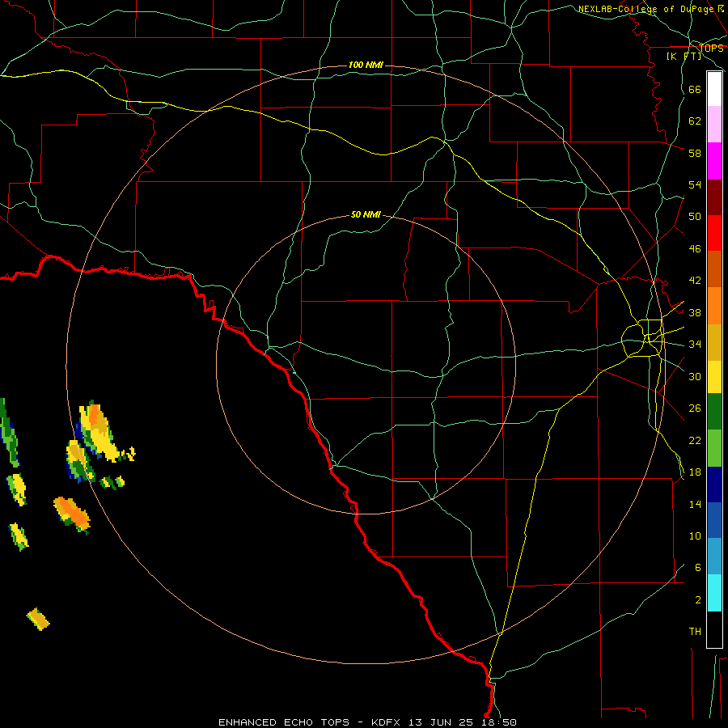Click the "100 NMI" range ring label
The width and height of the screenshot is (728, 728).
click(x=366, y=65)
